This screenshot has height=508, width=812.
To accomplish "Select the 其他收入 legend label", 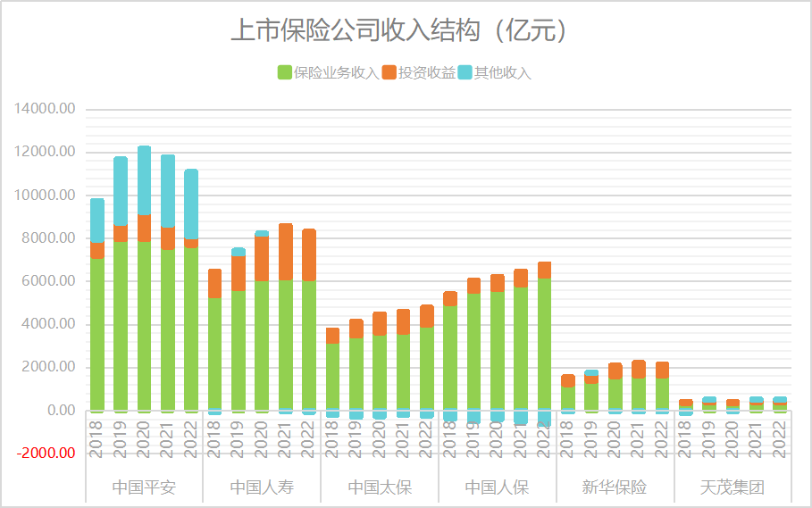I will [x=503, y=73].
